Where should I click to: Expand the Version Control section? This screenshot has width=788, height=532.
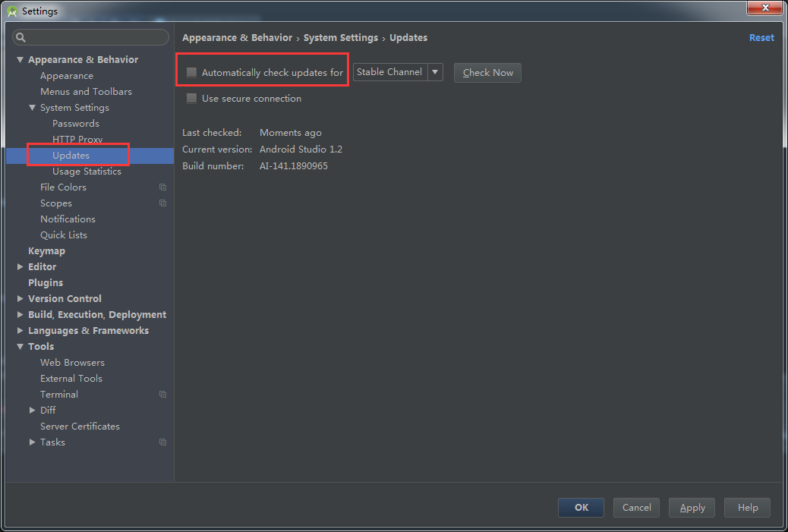[x=20, y=298]
